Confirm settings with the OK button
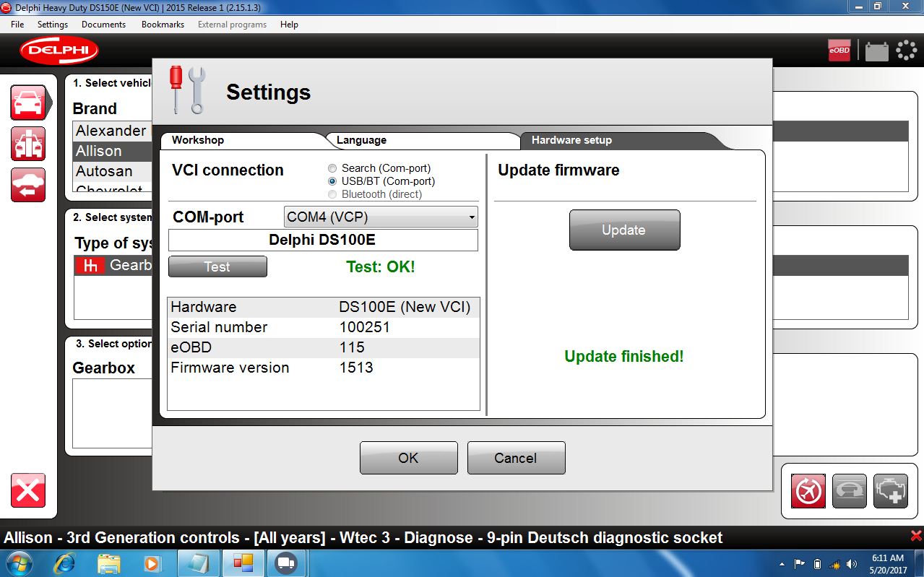 coord(408,458)
